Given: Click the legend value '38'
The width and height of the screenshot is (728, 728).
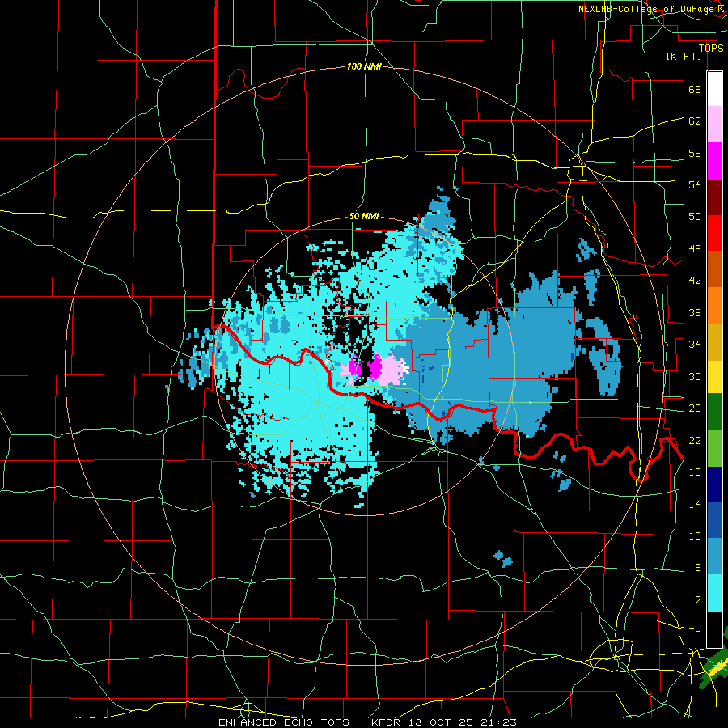Looking at the screenshot, I should [x=695, y=312].
